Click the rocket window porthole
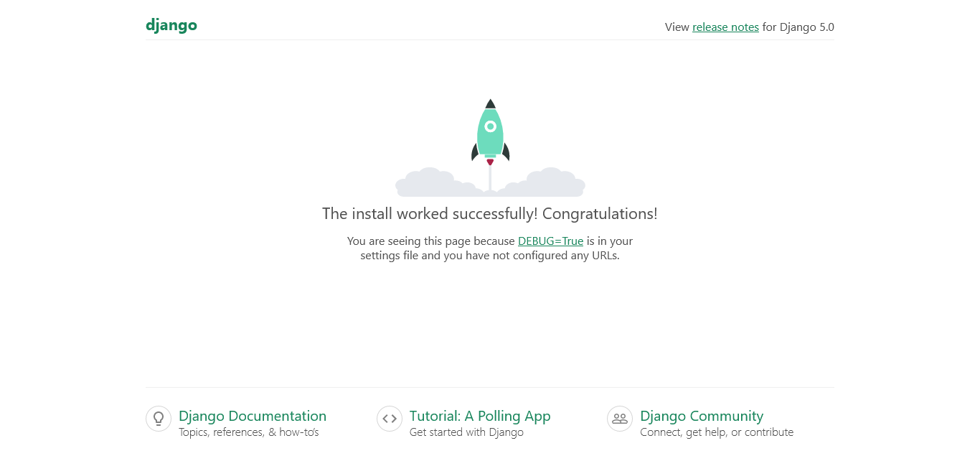 (490, 128)
